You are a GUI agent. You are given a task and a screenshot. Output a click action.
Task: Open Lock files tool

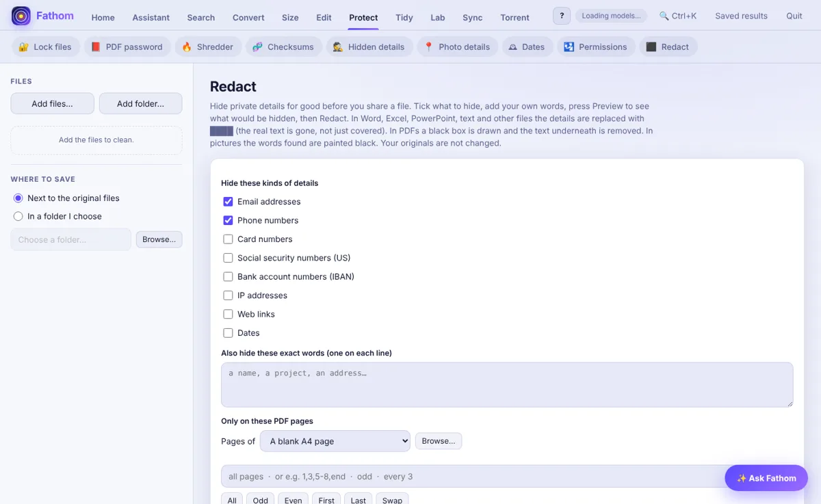coord(45,47)
